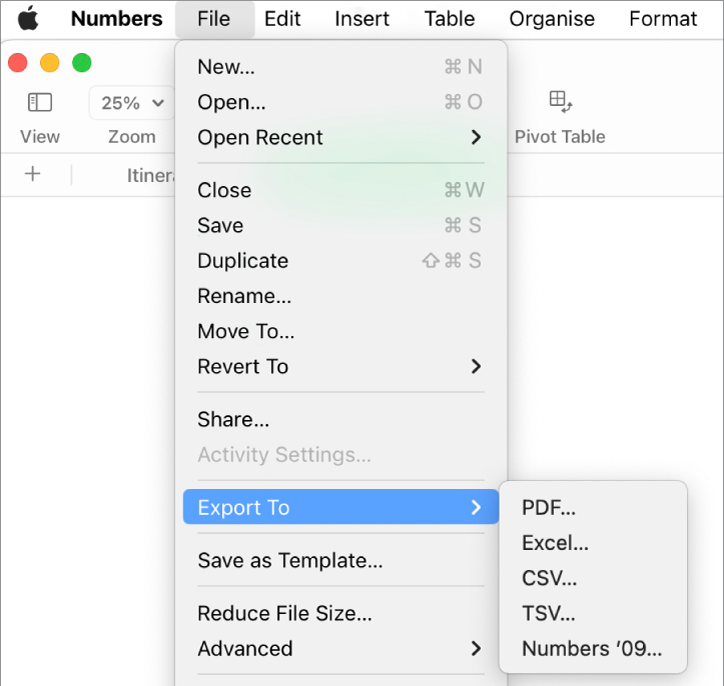Click the Pivot Table toolbar icon
Screen dimensions: 724x686
click(560, 101)
